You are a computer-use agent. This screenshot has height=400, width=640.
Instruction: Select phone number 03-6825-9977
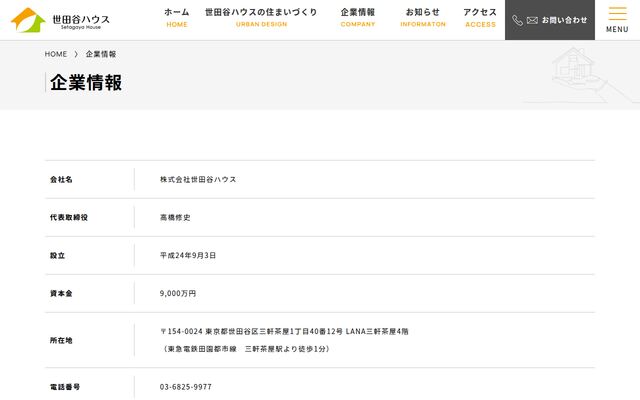[x=186, y=387]
